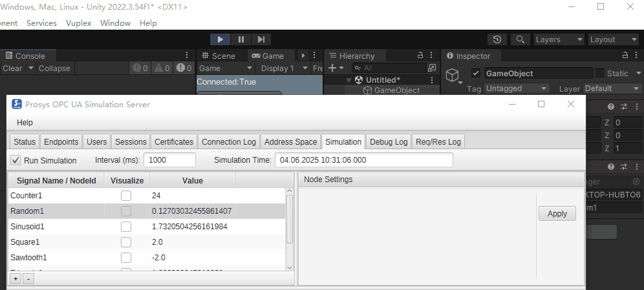The height and width of the screenshot is (290, 644).
Task: Show more tabs arrow beside Game tab
Action: click(x=303, y=56)
